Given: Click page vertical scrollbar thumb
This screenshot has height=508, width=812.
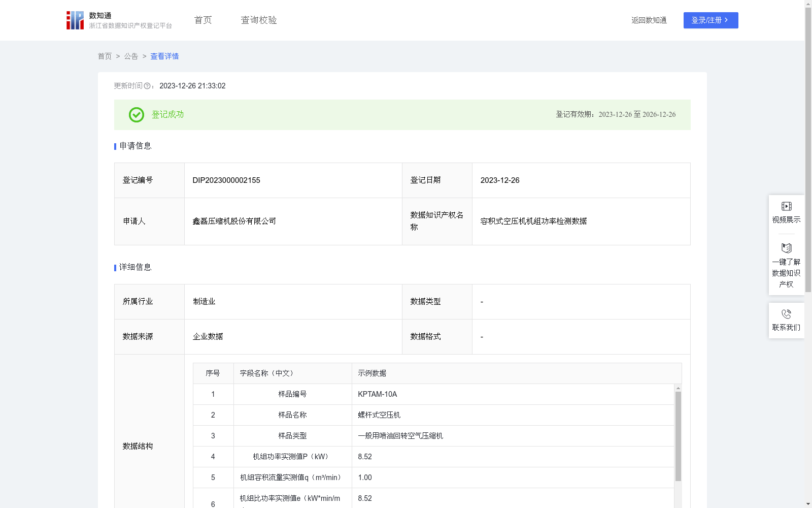Looking at the screenshot, I should point(808,150).
